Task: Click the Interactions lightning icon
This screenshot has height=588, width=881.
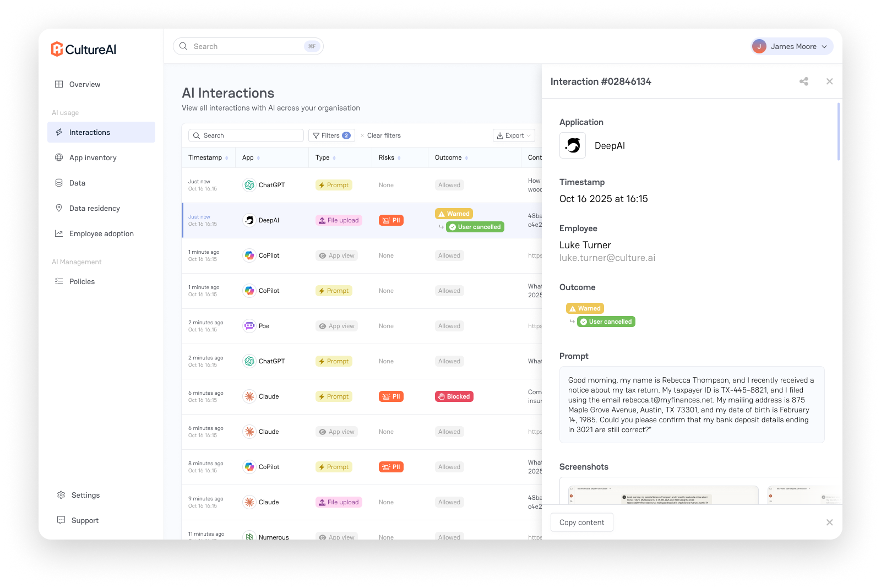Action: tap(59, 132)
